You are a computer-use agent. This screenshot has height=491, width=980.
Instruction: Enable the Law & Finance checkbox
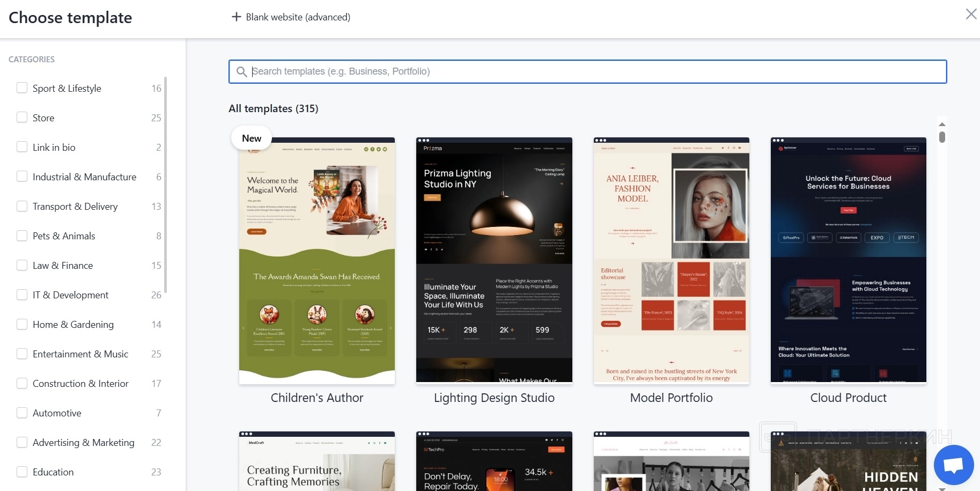[22, 265]
